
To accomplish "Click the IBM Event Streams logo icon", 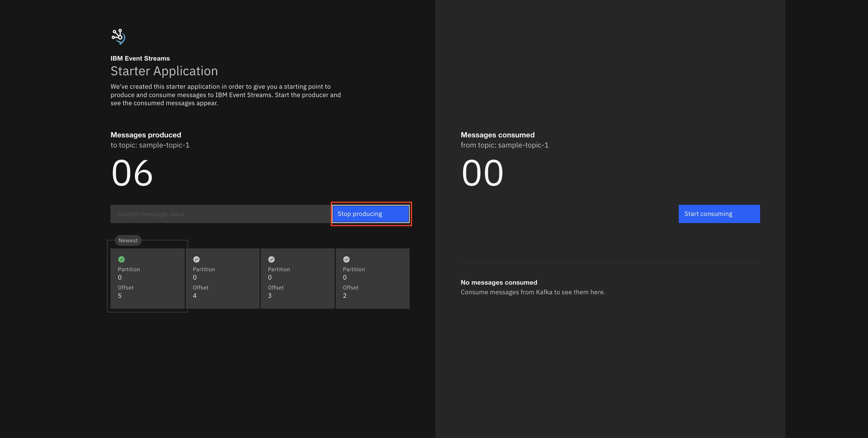I will (x=118, y=36).
